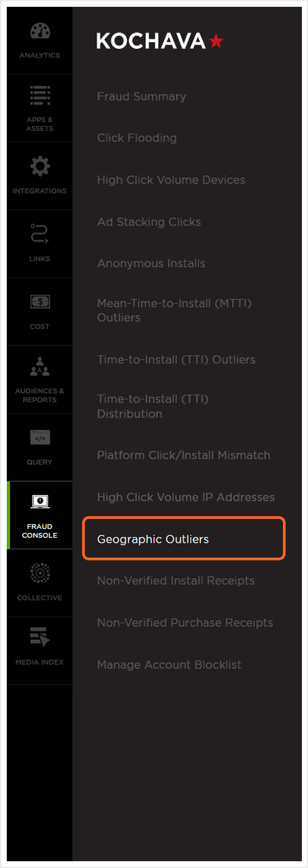Open the Query code icon
Viewport: 308px width, 868px height.
tap(40, 438)
